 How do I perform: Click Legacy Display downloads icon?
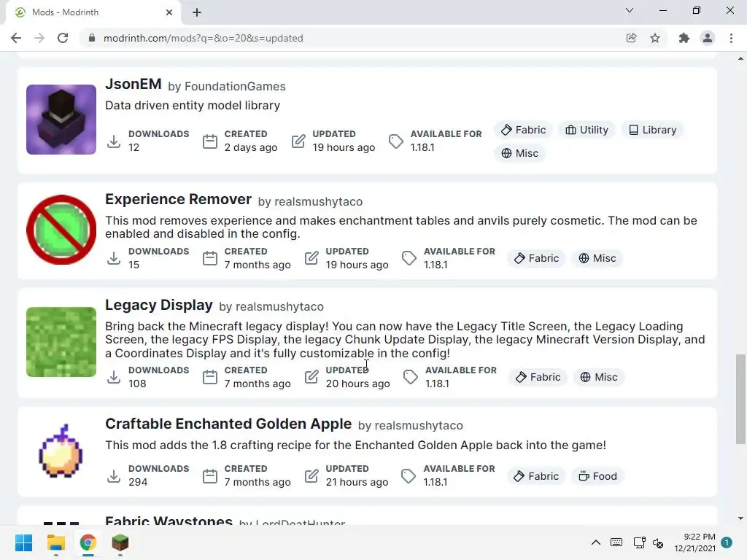click(114, 378)
